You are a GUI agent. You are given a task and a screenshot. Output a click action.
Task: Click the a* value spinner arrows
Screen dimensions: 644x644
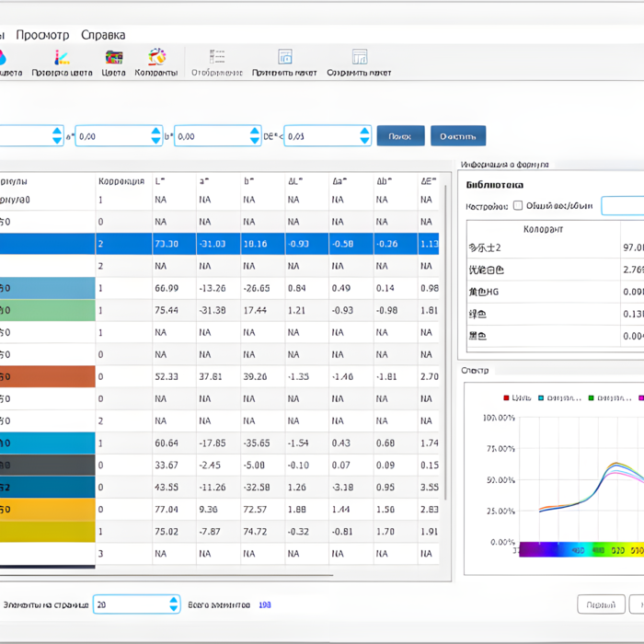click(x=156, y=136)
